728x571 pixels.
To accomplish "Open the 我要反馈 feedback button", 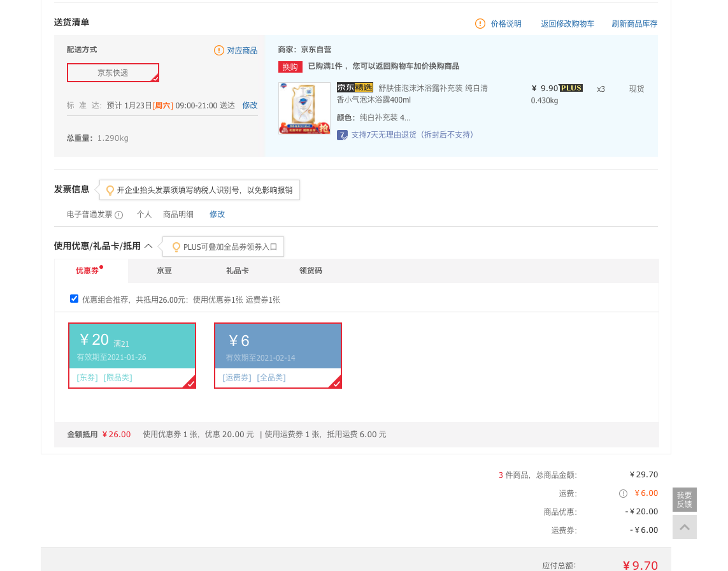I will 684,500.
